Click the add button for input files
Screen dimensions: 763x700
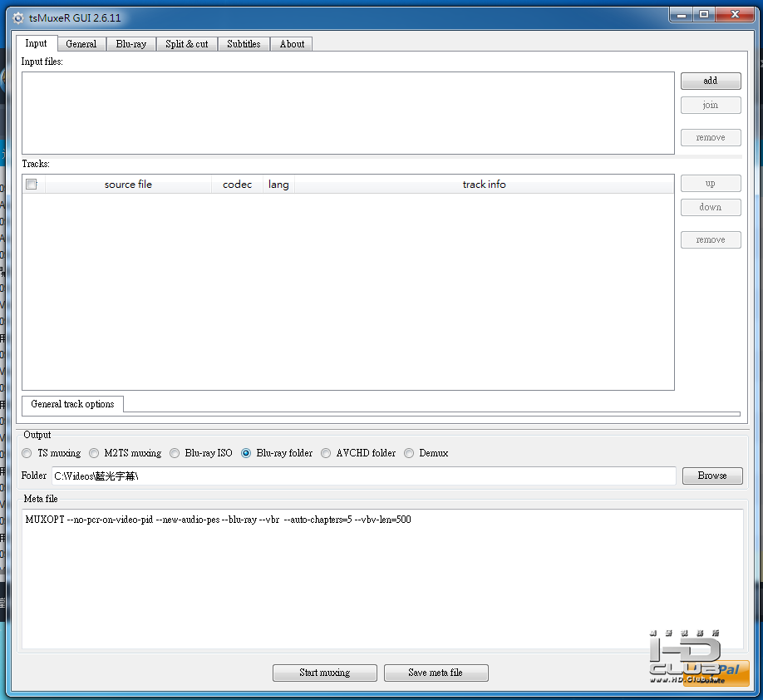tap(711, 81)
